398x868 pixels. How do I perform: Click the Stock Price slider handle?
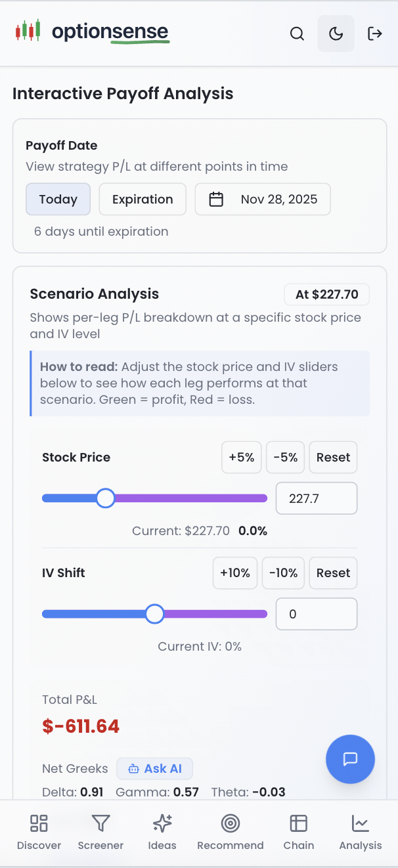(x=105, y=498)
